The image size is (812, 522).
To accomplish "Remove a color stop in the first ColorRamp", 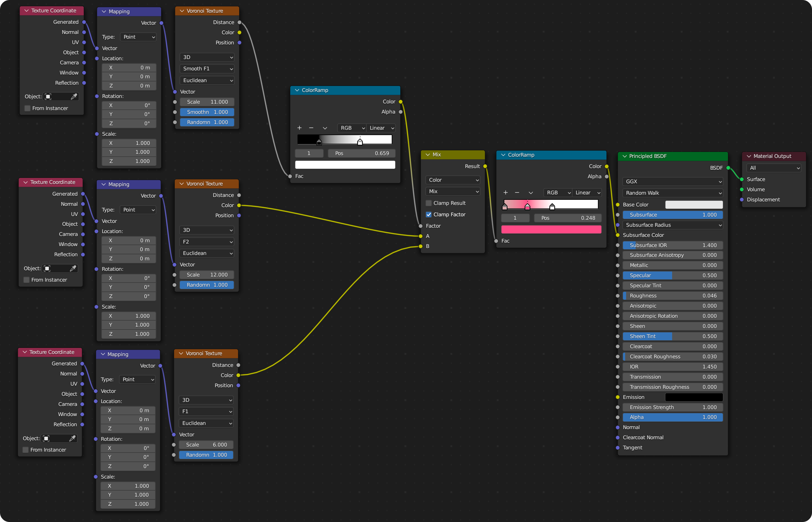I will coord(311,128).
